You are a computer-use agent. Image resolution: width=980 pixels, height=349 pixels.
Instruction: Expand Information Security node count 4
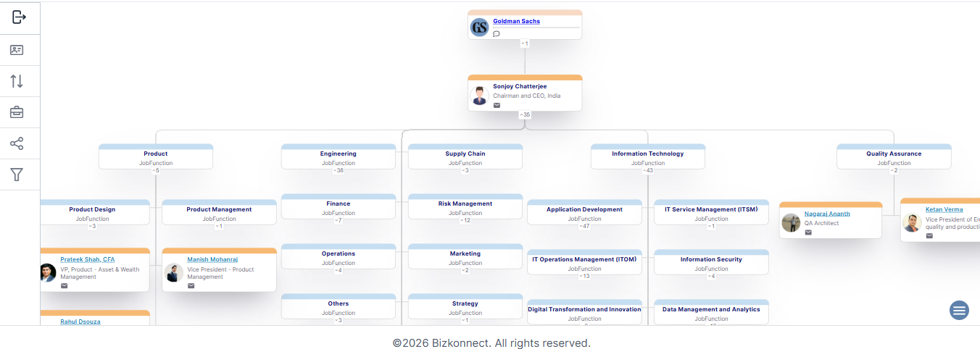click(711, 276)
